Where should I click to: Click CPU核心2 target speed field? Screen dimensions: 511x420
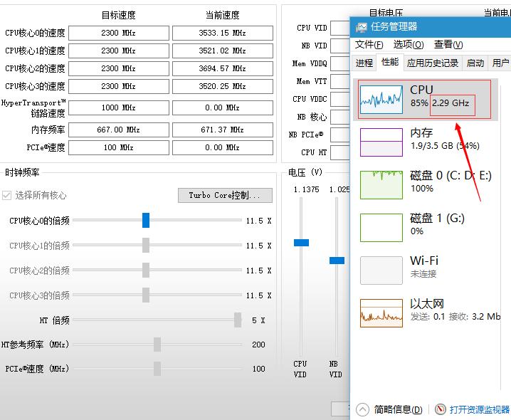click(119, 68)
